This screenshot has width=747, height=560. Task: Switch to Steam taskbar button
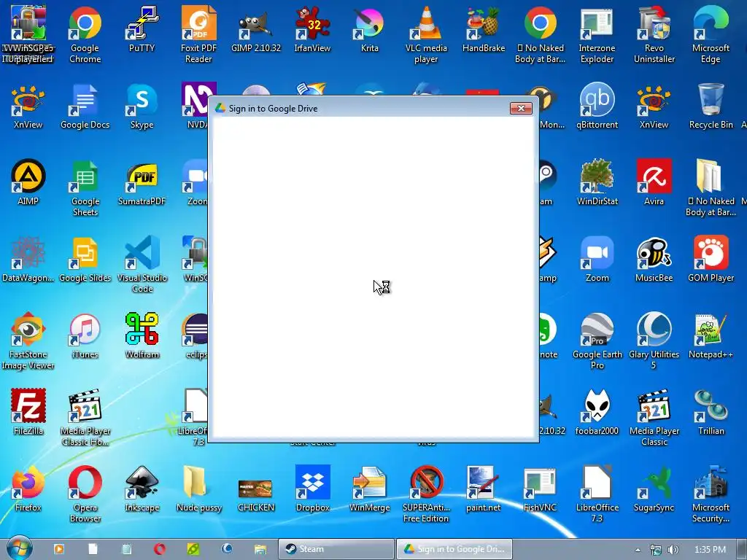[336, 549]
